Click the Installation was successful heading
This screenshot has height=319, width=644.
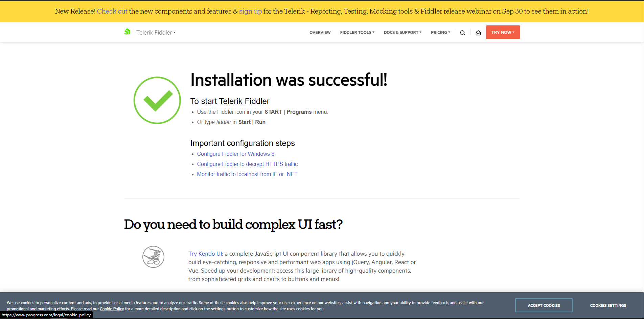[289, 80]
